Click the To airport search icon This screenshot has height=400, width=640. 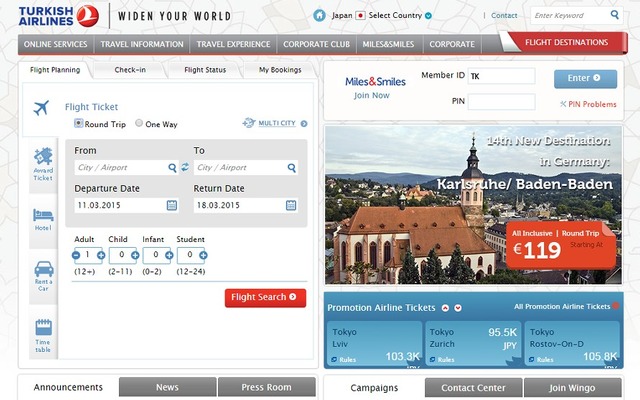coord(291,167)
